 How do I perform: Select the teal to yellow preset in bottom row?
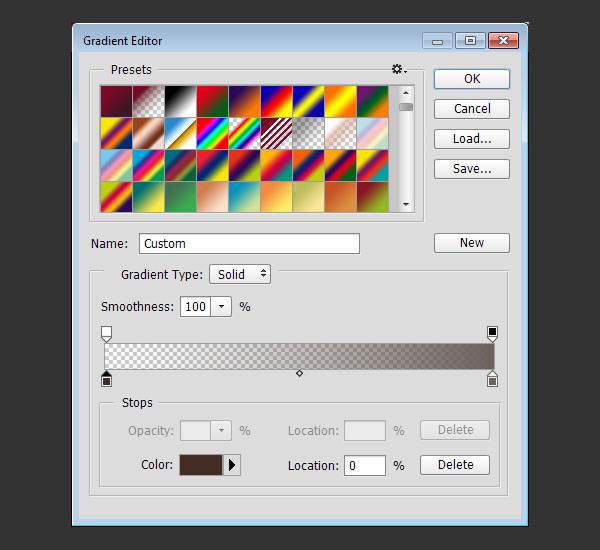click(x=148, y=197)
